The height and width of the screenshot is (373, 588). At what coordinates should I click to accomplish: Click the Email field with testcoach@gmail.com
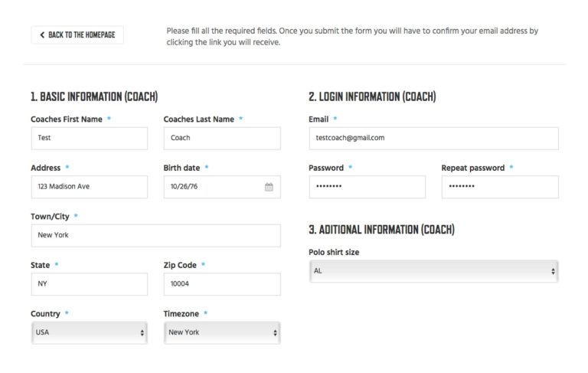[434, 139]
